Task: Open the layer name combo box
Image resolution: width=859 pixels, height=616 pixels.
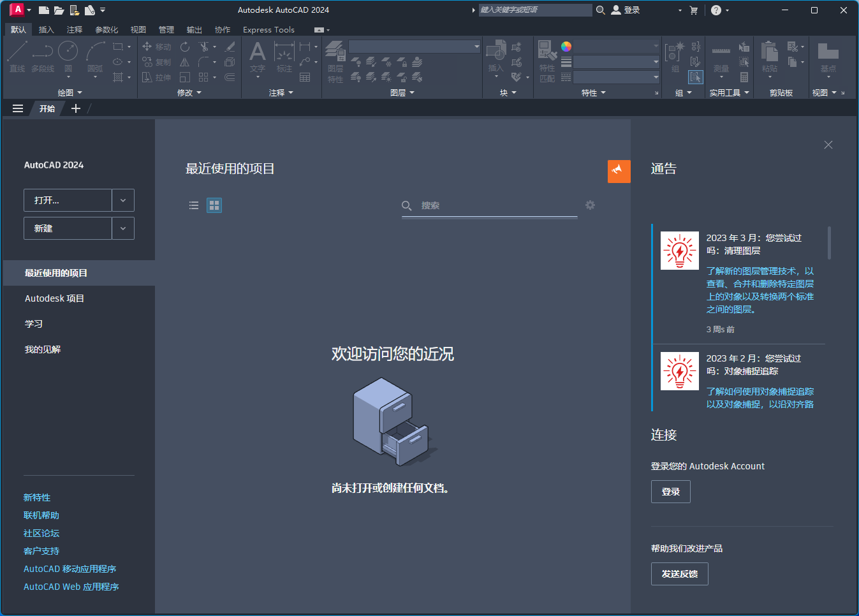Action: pyautogui.click(x=415, y=47)
